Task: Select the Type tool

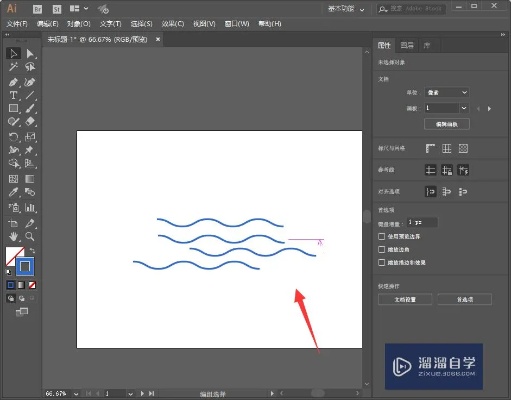Action: point(13,95)
